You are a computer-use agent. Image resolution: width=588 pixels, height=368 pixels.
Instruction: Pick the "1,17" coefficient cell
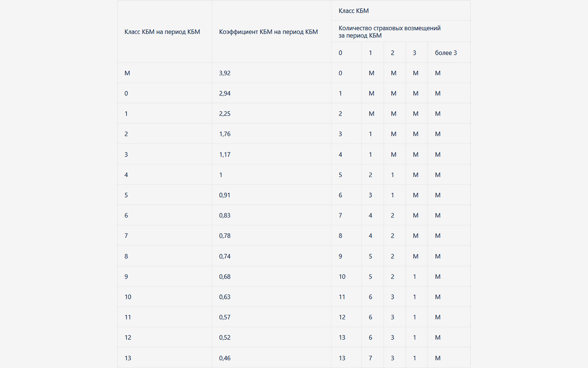coord(225,155)
